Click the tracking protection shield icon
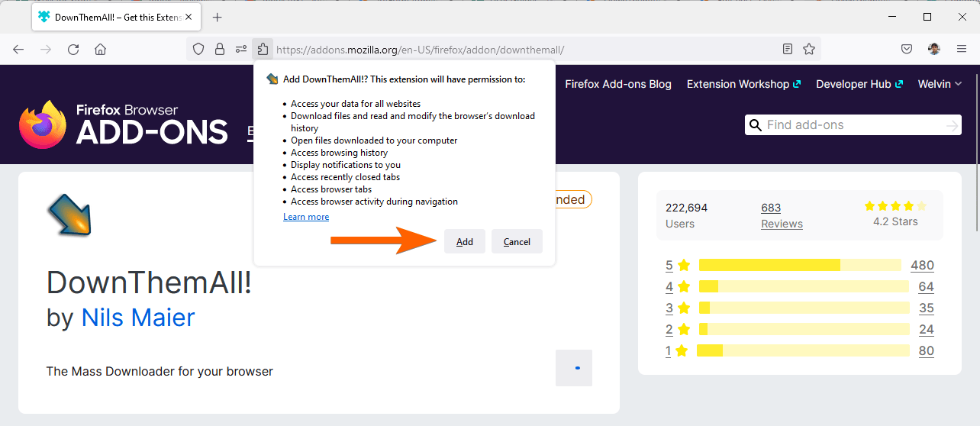The height and width of the screenshot is (426, 980). [198, 50]
